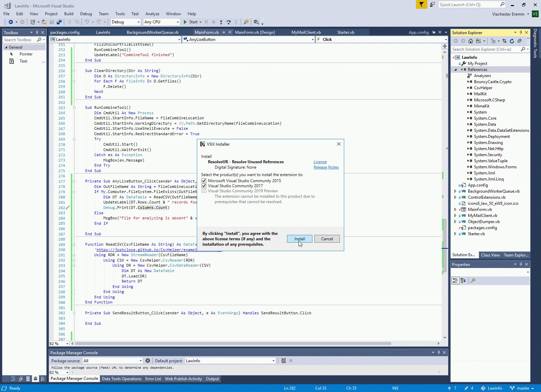541x392 pixels.
Task: Collapse the References tree node
Action: click(x=455, y=70)
